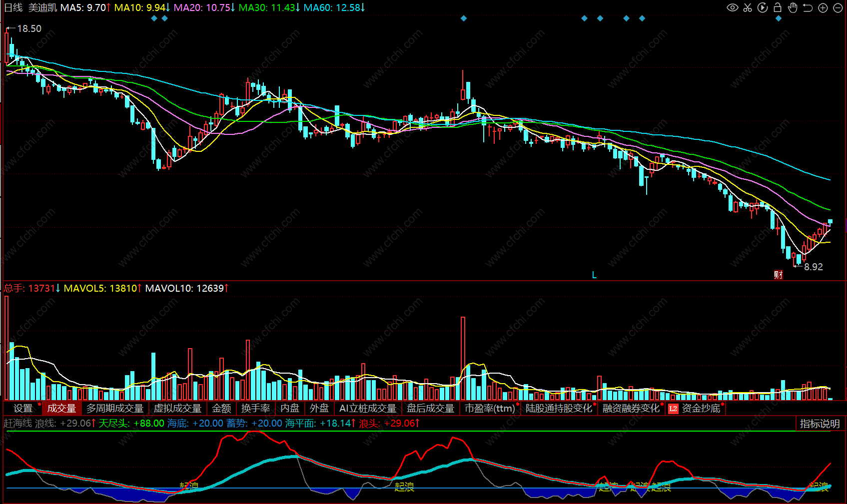Select the 成交量 indicator tab
The image size is (847, 504).
click(61, 409)
